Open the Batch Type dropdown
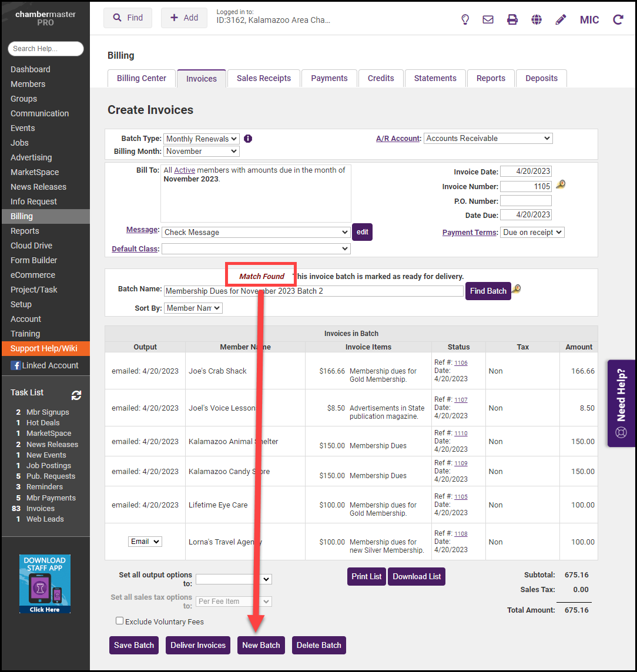637x672 pixels. click(x=201, y=139)
